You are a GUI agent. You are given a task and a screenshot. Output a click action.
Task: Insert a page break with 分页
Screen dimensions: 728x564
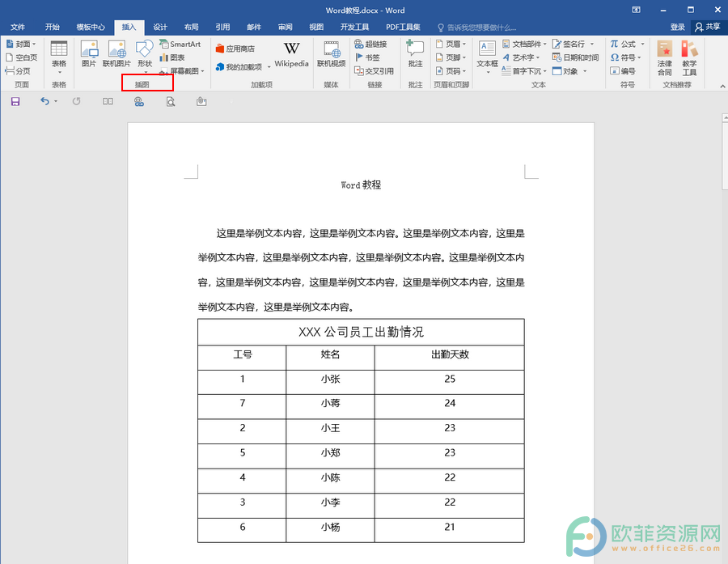(x=18, y=71)
